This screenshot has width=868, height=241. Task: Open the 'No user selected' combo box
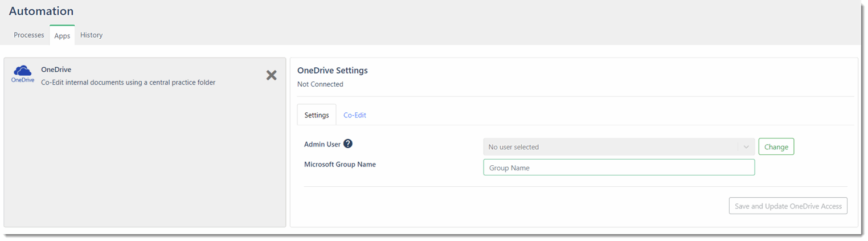(x=619, y=147)
